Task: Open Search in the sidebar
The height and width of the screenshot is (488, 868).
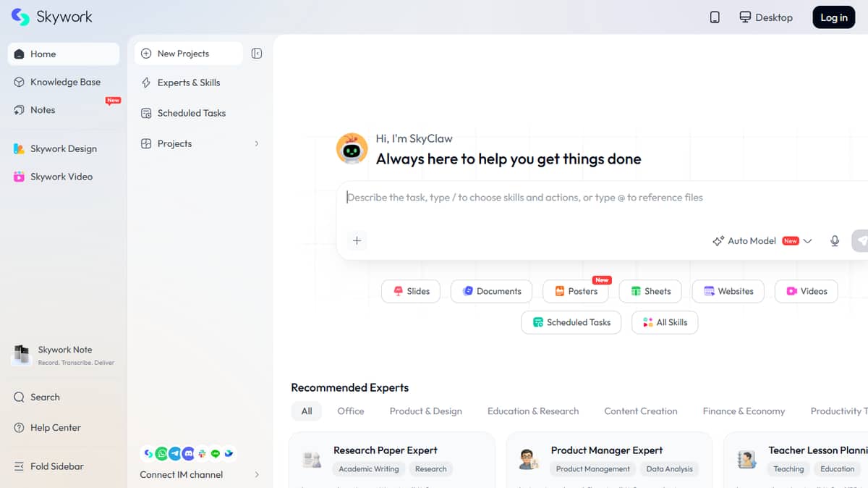Action: pyautogui.click(x=64, y=397)
